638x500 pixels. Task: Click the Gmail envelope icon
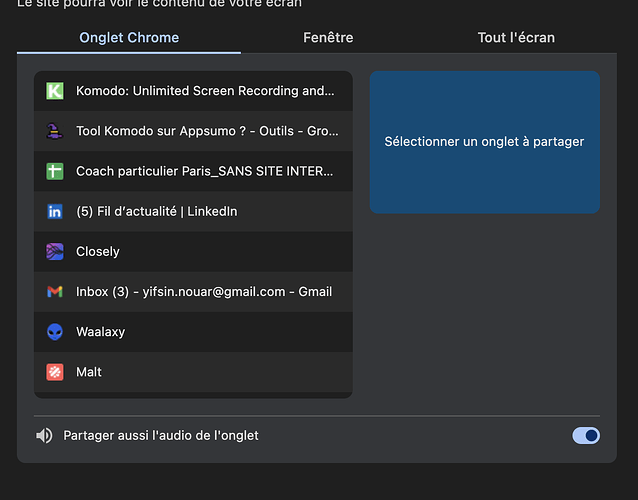pos(55,292)
